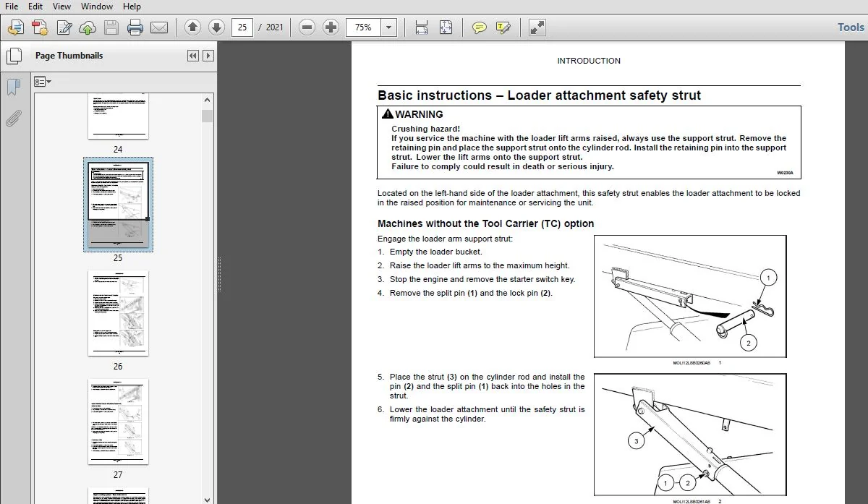Select the page 26 thumbnail
The width and height of the screenshot is (868, 504).
point(118,313)
